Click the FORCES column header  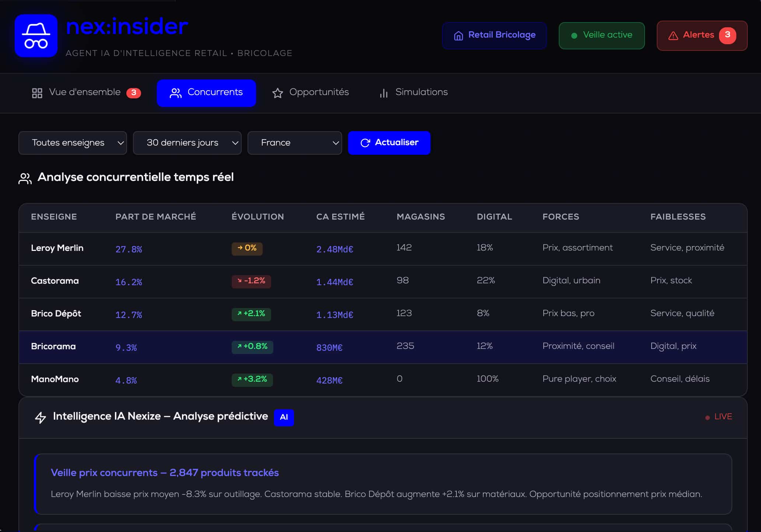[x=561, y=217]
